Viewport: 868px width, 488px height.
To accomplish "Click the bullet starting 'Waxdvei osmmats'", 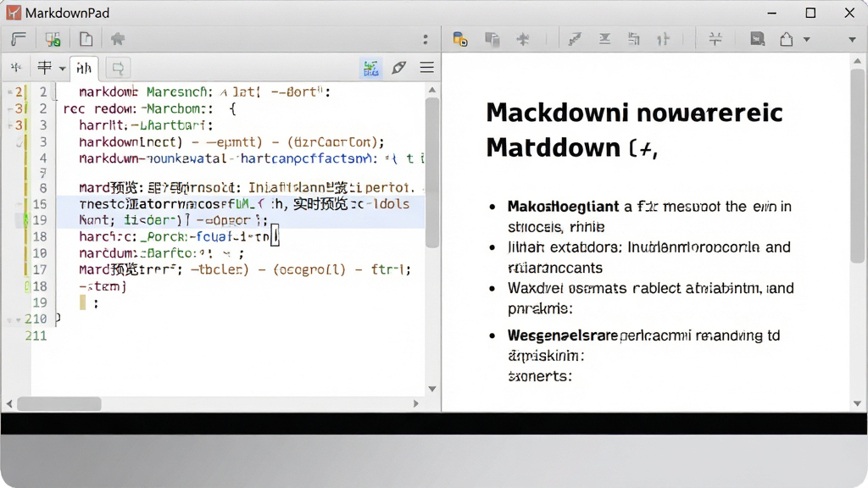I will tap(650, 298).
